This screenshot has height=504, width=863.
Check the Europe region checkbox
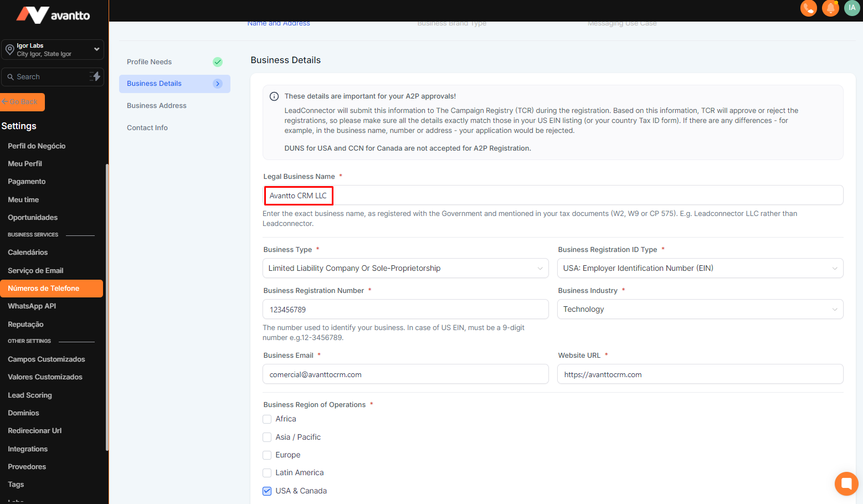[267, 455]
